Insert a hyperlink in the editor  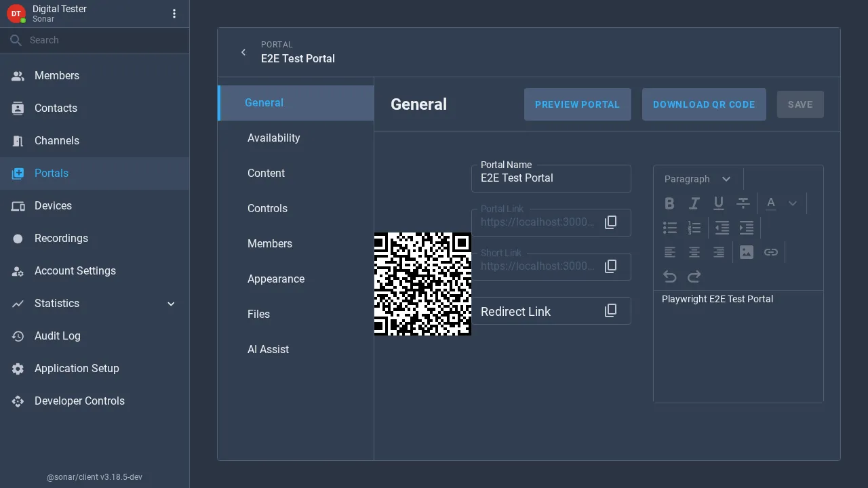click(x=771, y=252)
